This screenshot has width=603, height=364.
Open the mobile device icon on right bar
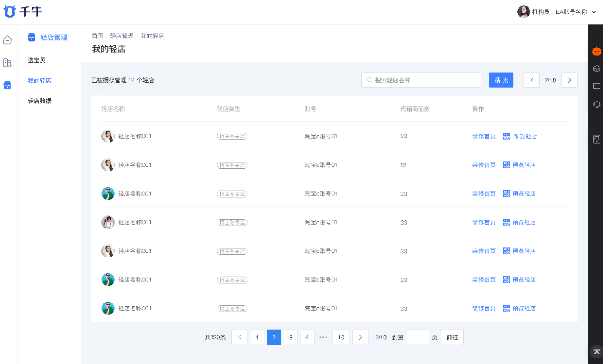(x=597, y=139)
